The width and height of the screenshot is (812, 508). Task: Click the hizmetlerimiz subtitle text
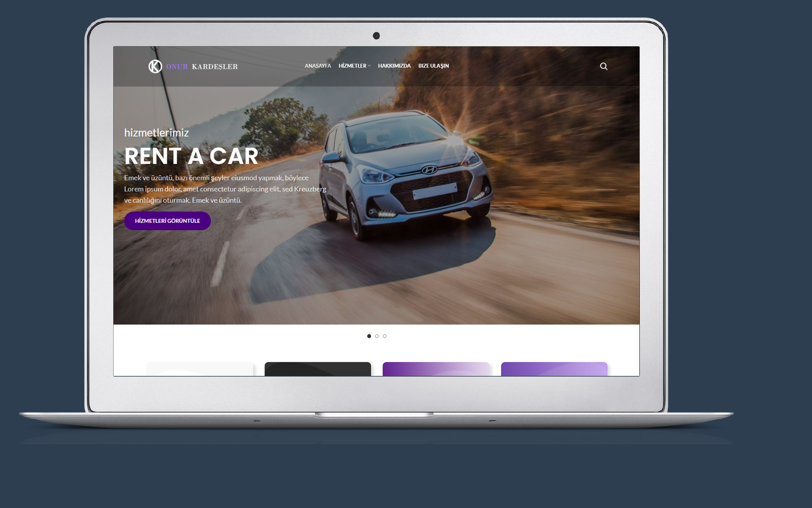(x=156, y=133)
